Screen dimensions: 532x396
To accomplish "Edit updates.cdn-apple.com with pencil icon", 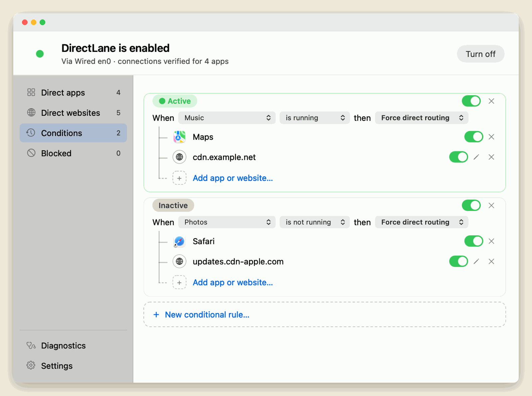I will point(476,262).
